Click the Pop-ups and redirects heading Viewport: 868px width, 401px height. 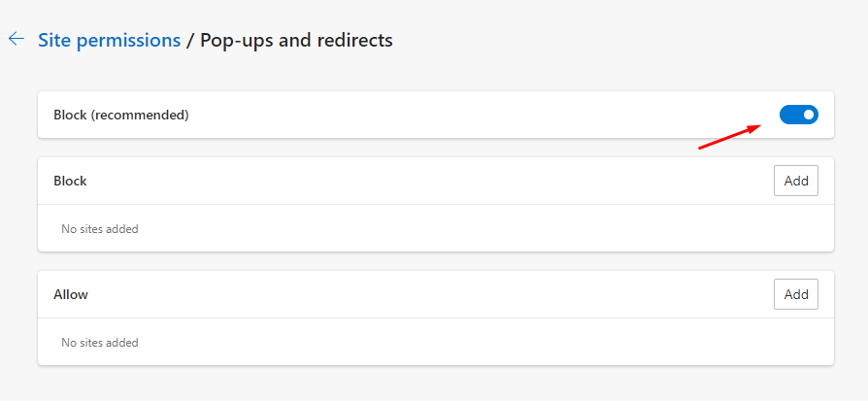tap(296, 40)
